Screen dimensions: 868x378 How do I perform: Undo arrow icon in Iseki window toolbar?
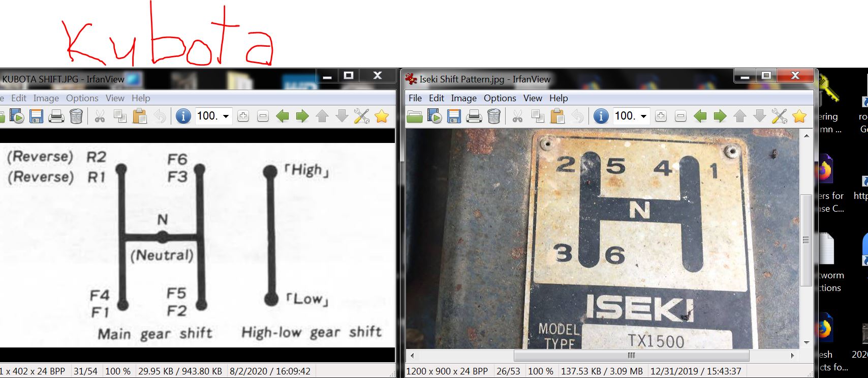[578, 117]
